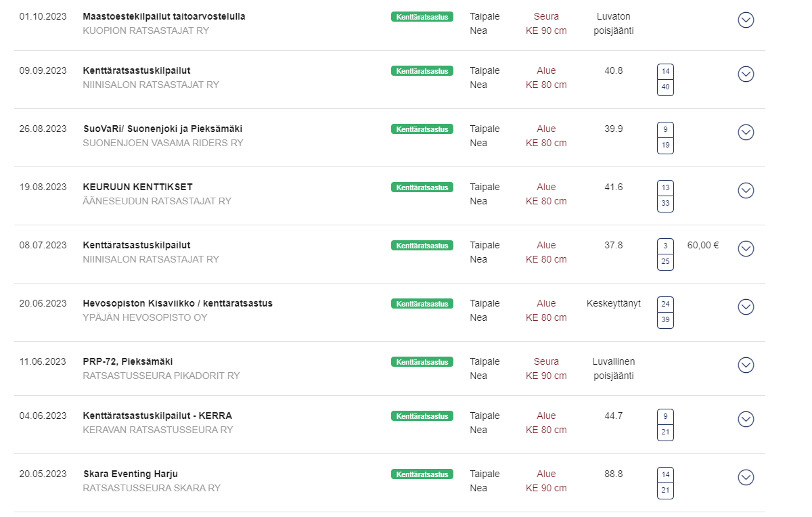Expand the Hevosopiston Kisaviikko row chevron
Screen dimensions: 812x517
(746, 307)
